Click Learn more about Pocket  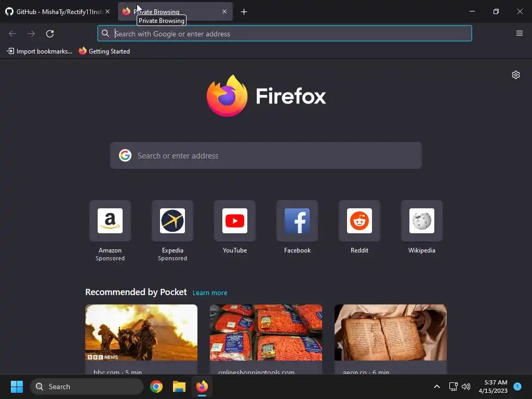pos(210,292)
